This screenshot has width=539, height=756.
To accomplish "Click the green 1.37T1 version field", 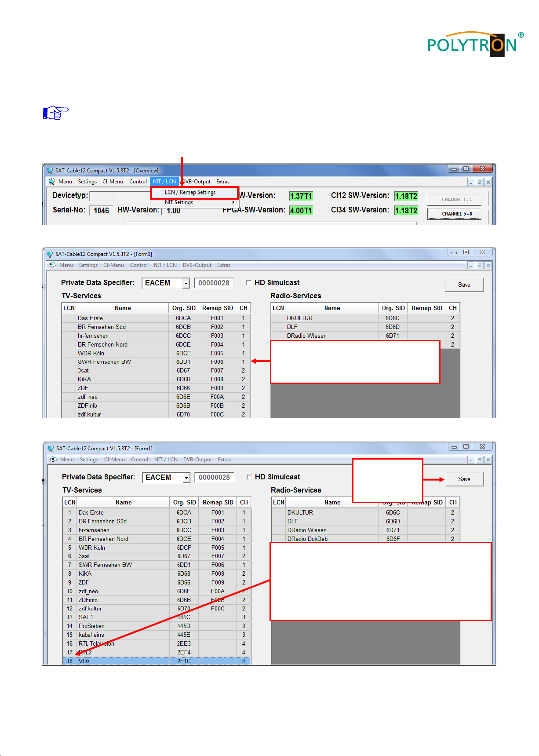I will pos(301,196).
